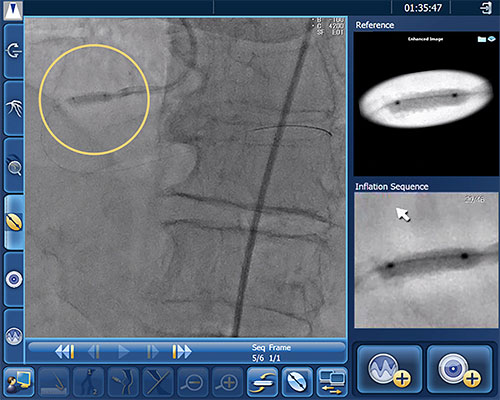Image resolution: width=500 pixels, height=400 pixels.
Task: Select the Reference enhanced image thumbnail
Action: pos(426,104)
